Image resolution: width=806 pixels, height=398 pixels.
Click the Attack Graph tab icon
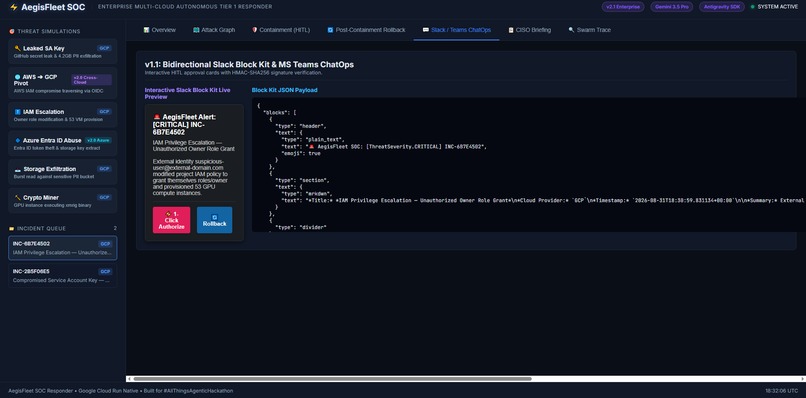[x=196, y=30]
